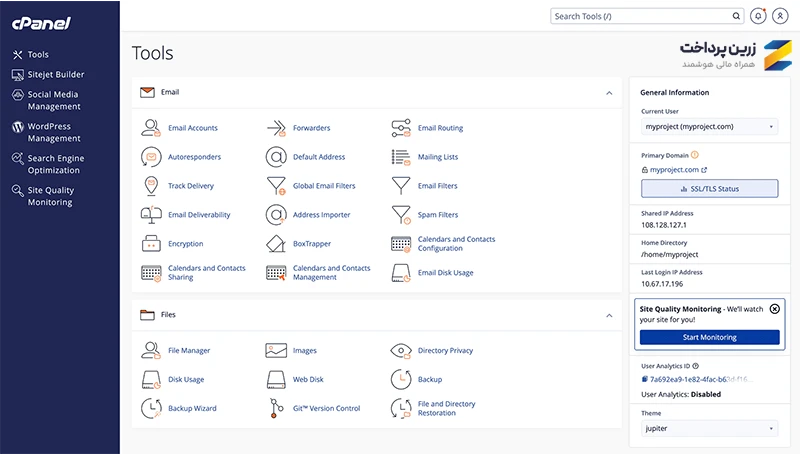Screen dimensions: 800x454
Task: Click the Email Filters funnel icon
Action: [x=401, y=186]
